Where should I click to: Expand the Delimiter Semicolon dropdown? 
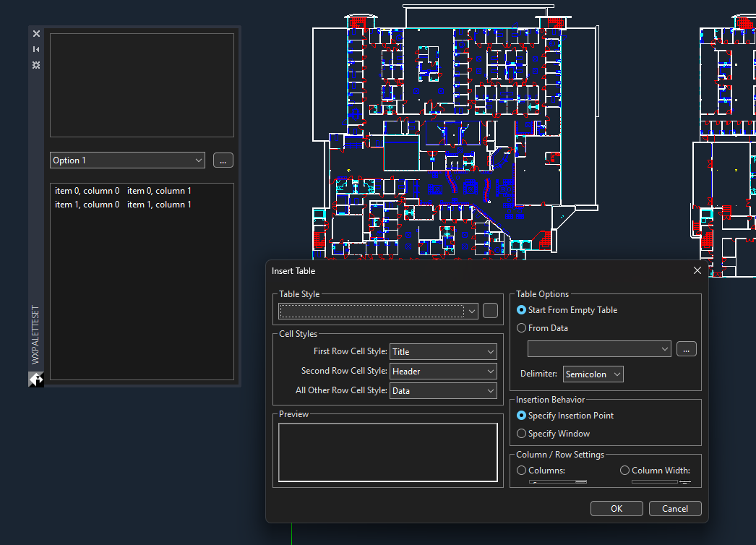pyautogui.click(x=593, y=374)
